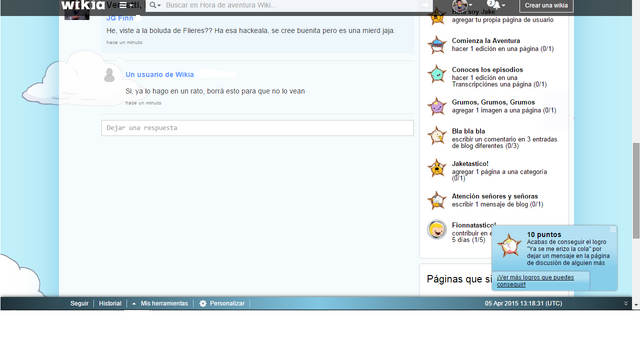This screenshot has width=640, height=360.
Task: Click the 'hace un minuto' timestamp under JG Finn
Action: (x=124, y=42)
